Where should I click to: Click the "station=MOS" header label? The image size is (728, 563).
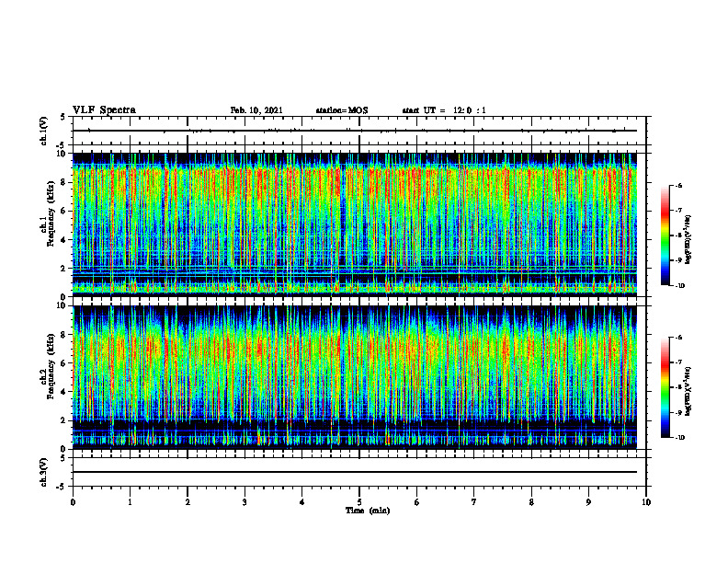click(342, 110)
